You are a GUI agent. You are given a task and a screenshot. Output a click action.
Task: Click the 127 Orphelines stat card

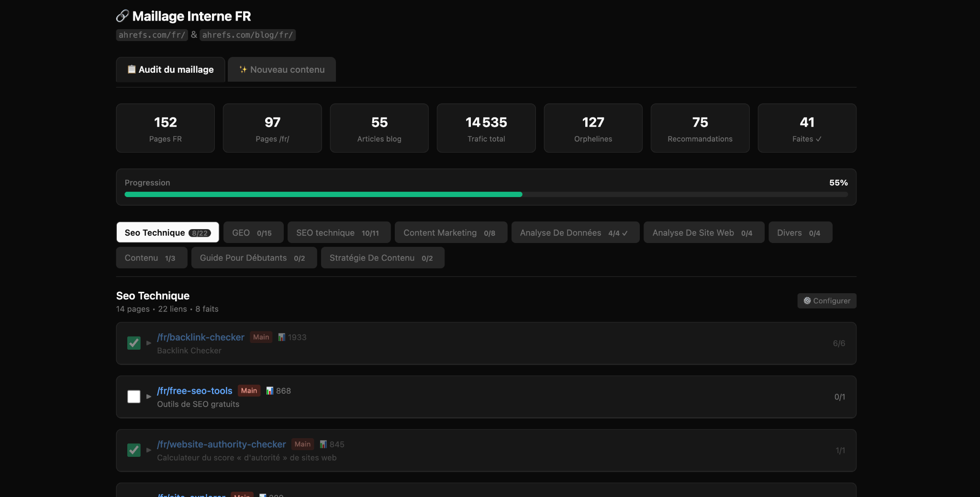pos(593,128)
